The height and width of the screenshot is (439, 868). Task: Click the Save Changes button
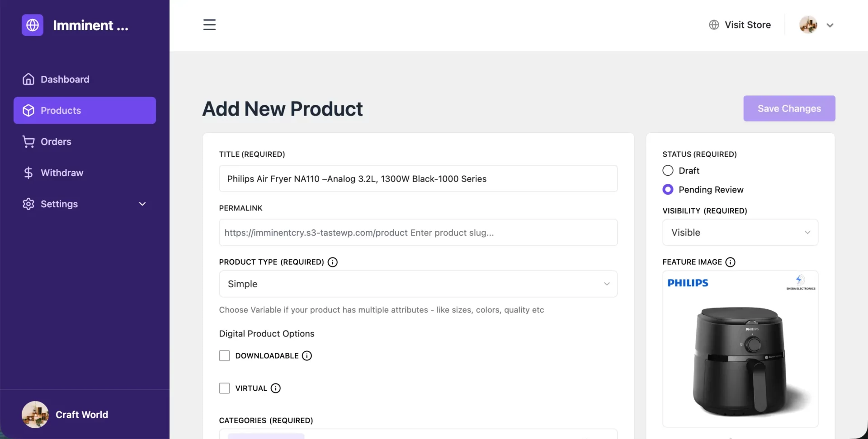[789, 108]
